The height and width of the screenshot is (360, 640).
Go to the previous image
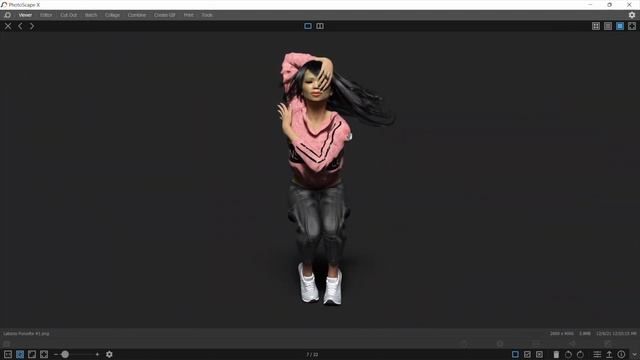point(20,26)
